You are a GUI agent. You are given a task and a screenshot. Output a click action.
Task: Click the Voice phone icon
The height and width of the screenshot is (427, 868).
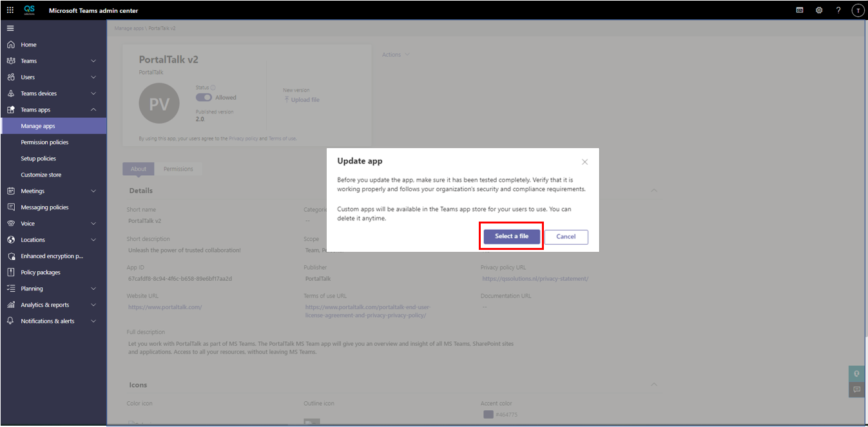(10, 223)
